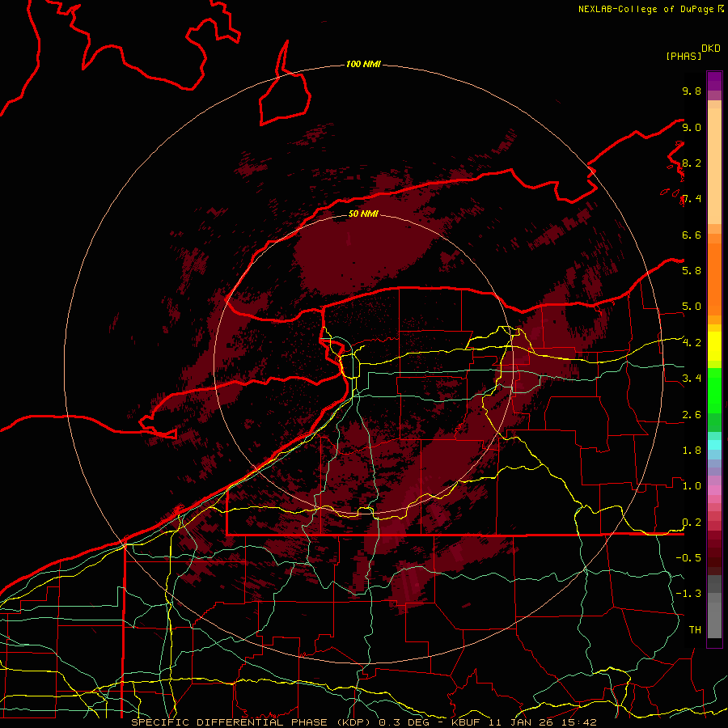Click the 5.8 color scale value
Screen dimensions: 728x728
[692, 271]
